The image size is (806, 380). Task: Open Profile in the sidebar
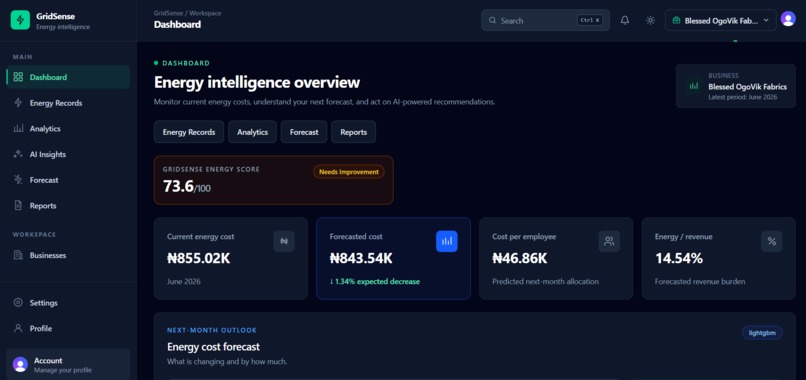[x=68, y=328]
